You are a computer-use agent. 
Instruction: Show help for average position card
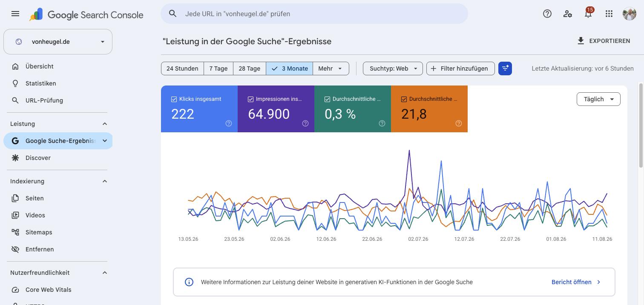[x=459, y=123]
